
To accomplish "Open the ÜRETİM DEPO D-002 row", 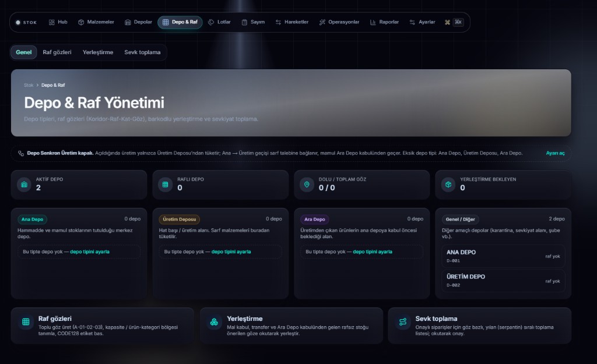I will pos(503,281).
